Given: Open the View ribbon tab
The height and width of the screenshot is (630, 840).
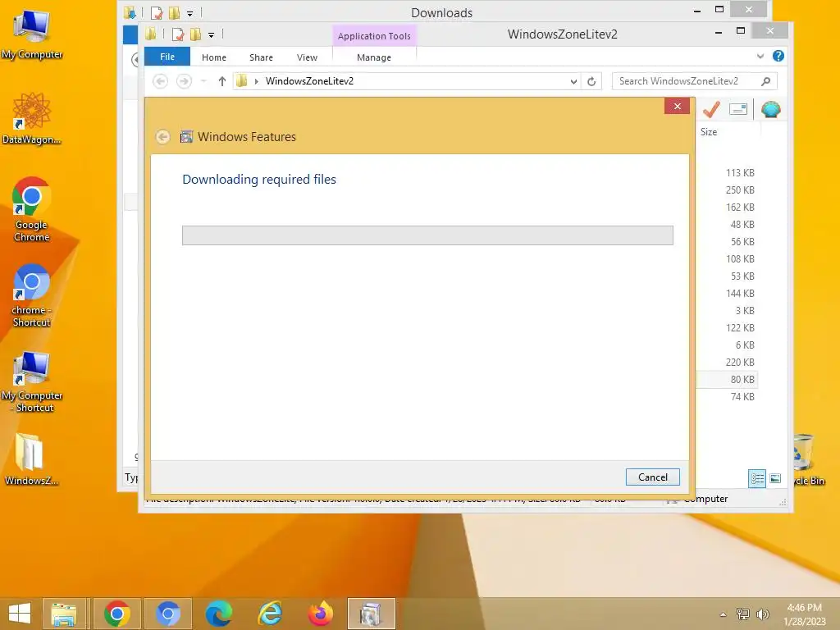Looking at the screenshot, I should 307,57.
